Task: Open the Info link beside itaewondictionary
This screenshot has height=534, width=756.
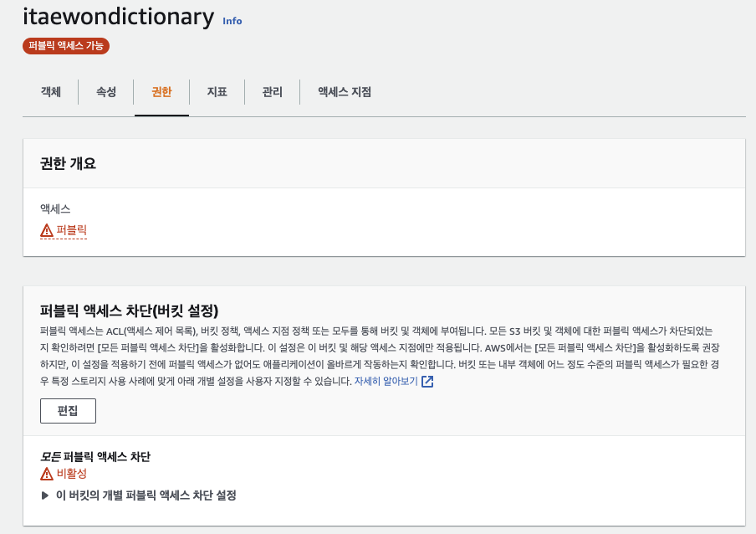Action: point(232,21)
